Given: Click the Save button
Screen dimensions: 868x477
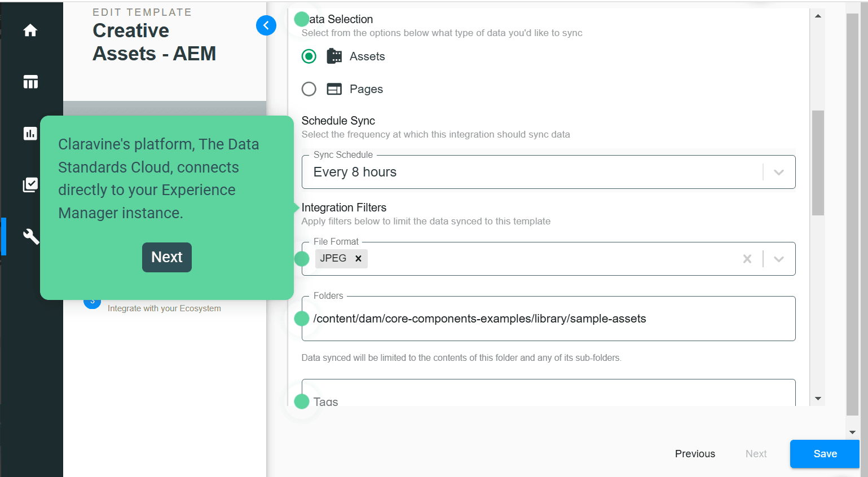Looking at the screenshot, I should pos(825,454).
